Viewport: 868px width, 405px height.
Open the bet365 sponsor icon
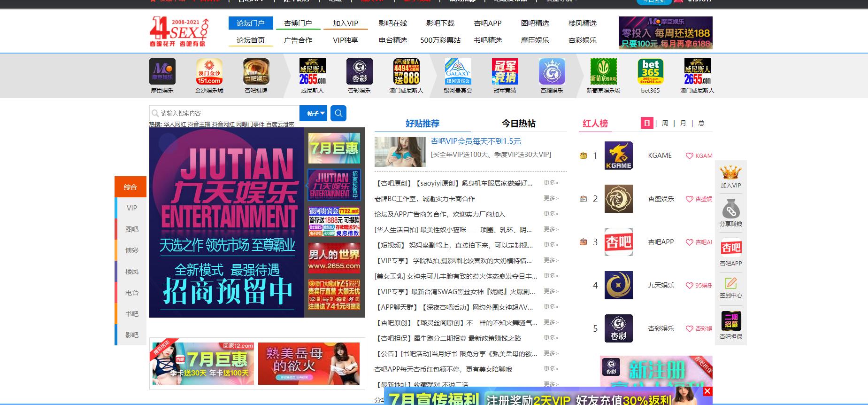click(x=650, y=71)
